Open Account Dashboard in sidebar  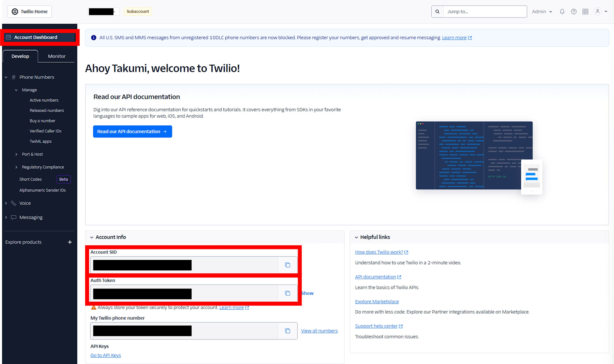(x=40, y=37)
